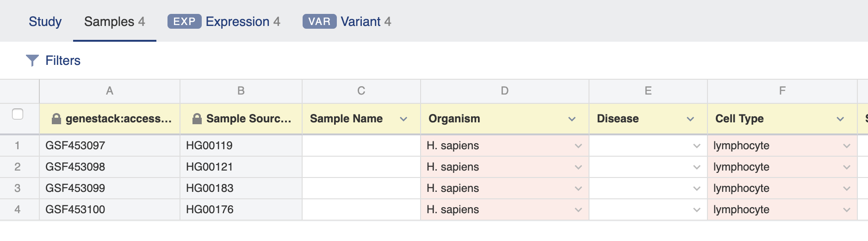868x241 pixels.
Task: Open Cell Type column header dropdown
Action: coord(840,119)
